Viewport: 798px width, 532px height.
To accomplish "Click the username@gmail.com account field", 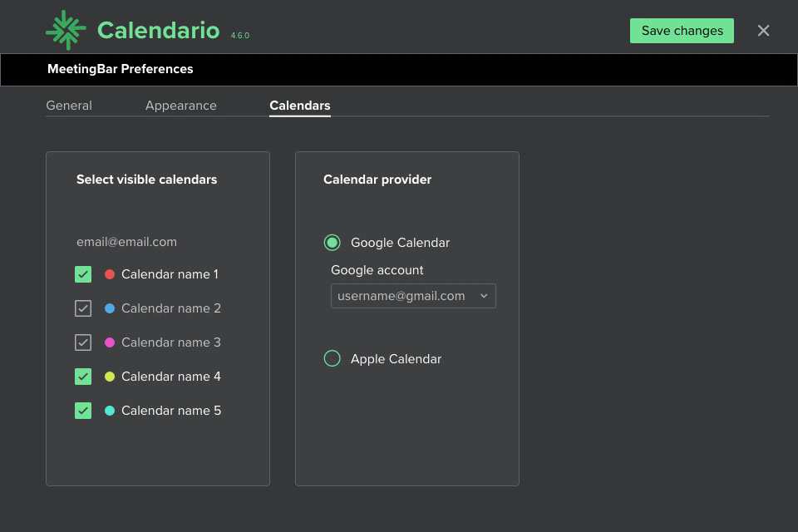I will [x=413, y=296].
